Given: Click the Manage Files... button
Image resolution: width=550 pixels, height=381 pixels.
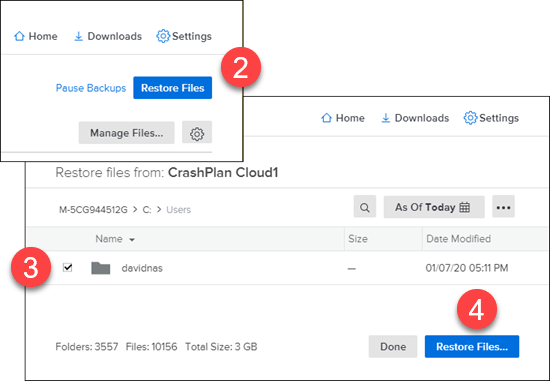Looking at the screenshot, I should [127, 133].
